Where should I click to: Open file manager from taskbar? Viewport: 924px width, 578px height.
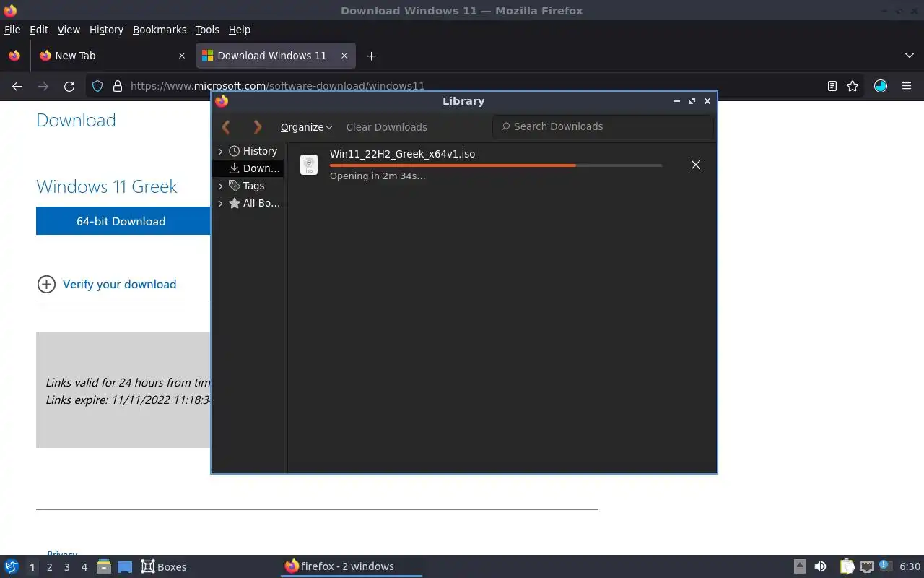click(103, 566)
